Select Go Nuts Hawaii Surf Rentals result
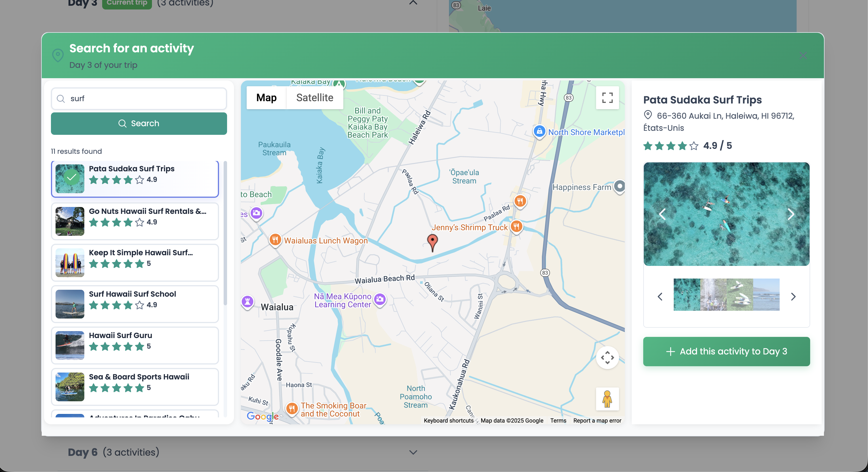Viewport: 868px width, 472px height. 135,221
